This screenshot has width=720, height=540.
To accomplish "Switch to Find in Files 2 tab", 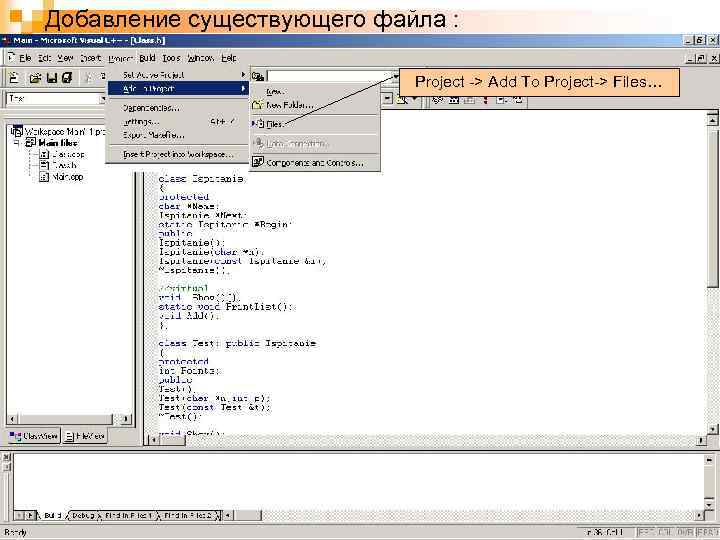I will coord(188,515).
